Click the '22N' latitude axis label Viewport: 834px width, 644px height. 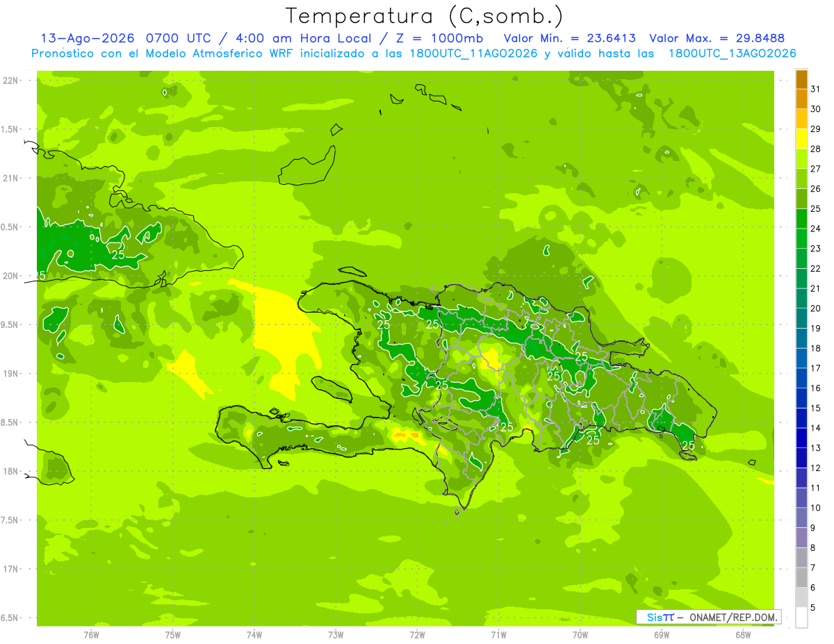10,81
